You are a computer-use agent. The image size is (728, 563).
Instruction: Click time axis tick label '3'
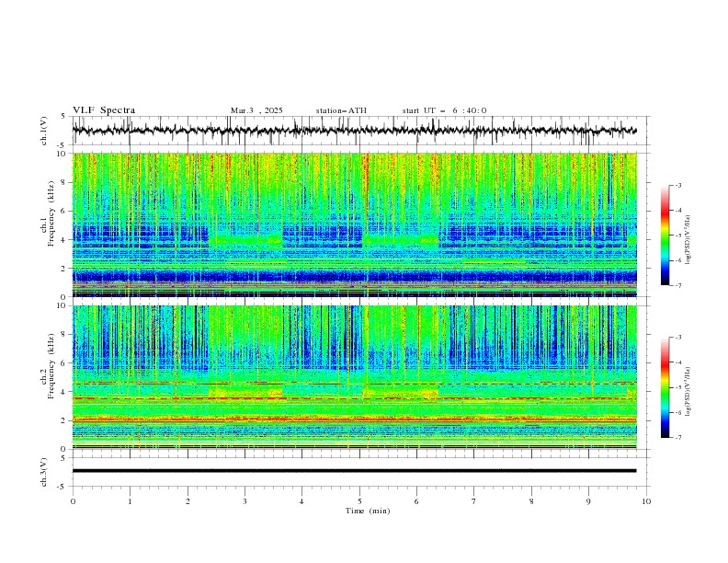(245, 501)
